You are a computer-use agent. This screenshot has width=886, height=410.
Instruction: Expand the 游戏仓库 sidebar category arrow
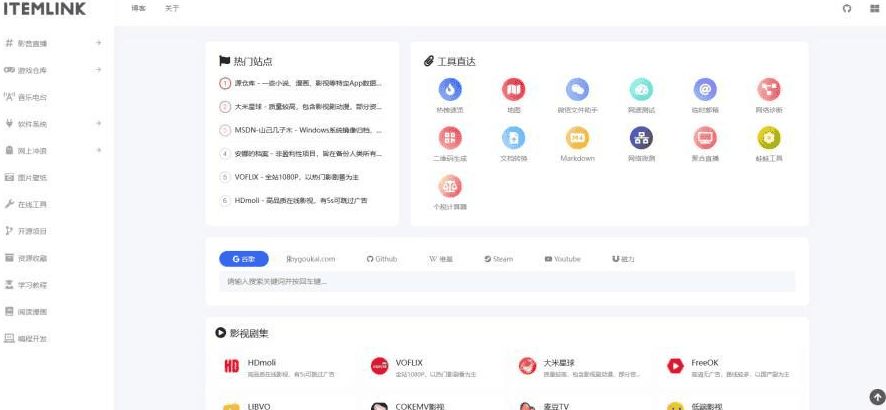pos(98,70)
